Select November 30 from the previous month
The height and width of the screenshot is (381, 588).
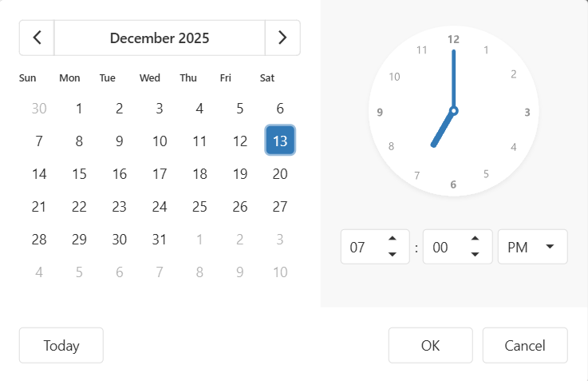(39, 109)
